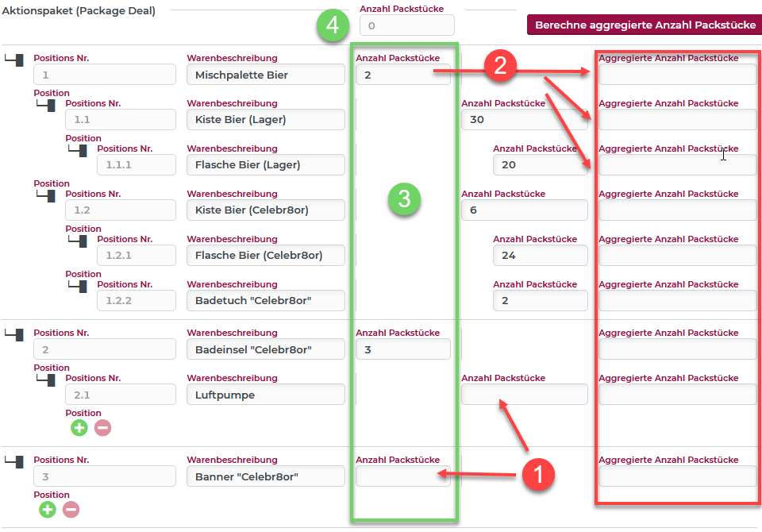This screenshot has width=762, height=532.
Task: Click hierarchy icon beside position number 2.1
Action: (x=46, y=380)
